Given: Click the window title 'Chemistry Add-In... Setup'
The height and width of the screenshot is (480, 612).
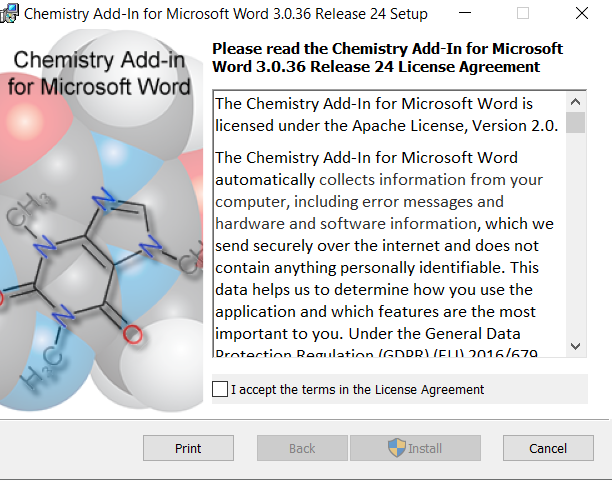Looking at the screenshot, I should [x=226, y=14].
